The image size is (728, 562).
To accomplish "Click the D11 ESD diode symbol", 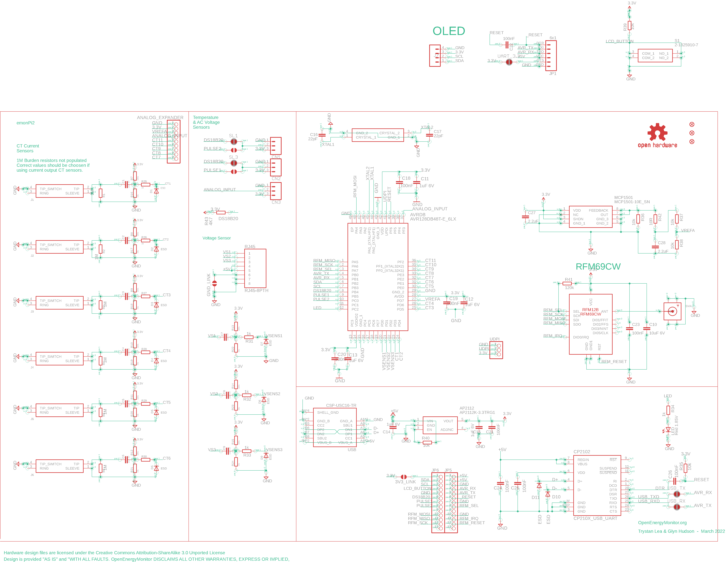I will (539, 485).
